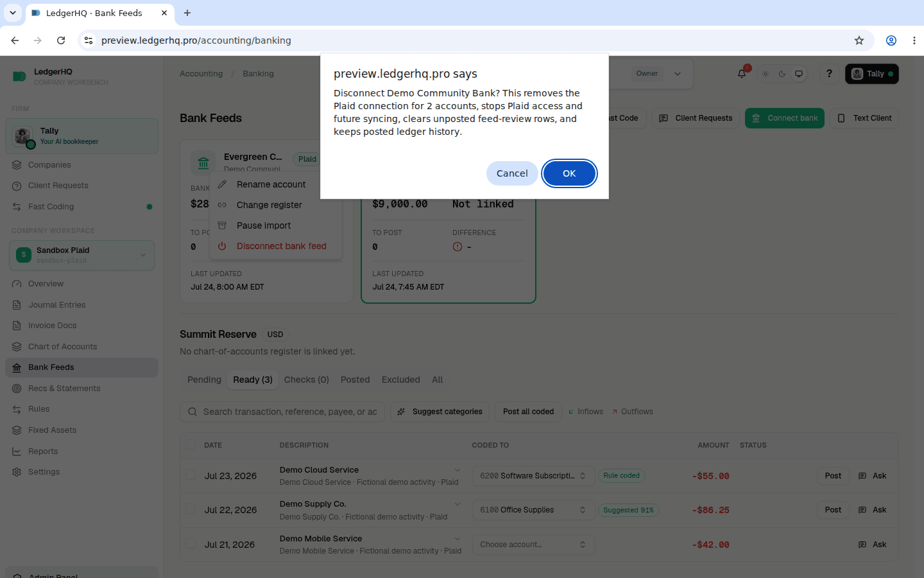The image size is (924, 578).
Task: Bookmark this page star icon
Action: coord(859,40)
